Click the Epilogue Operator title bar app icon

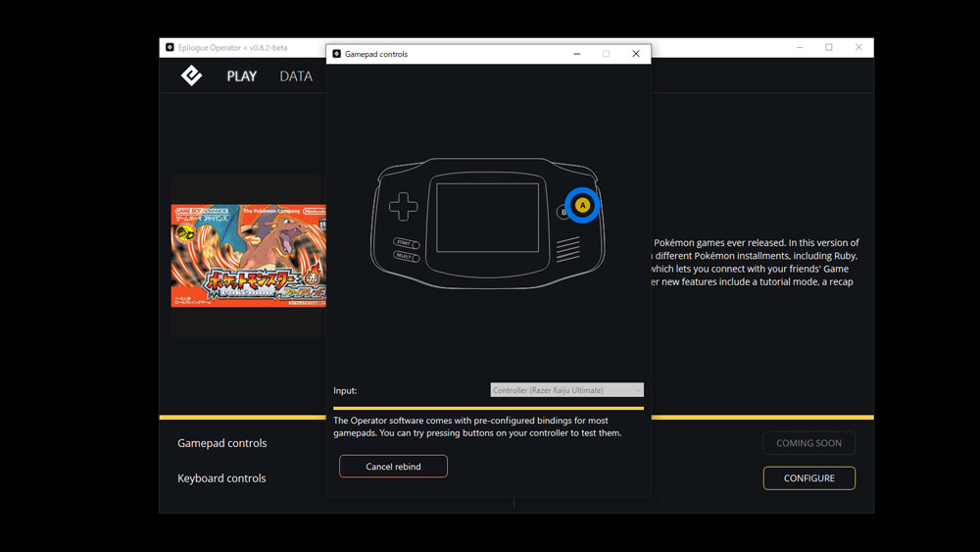pos(170,47)
